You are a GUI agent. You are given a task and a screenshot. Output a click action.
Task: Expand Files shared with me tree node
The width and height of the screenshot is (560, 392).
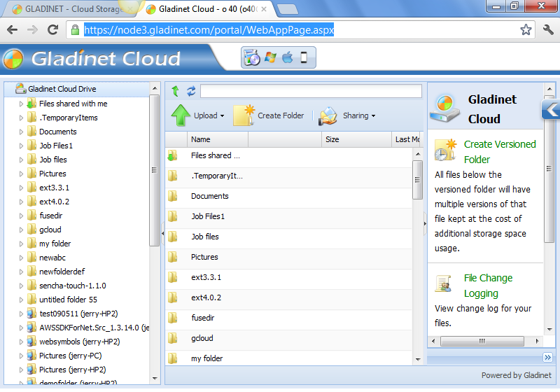21,104
